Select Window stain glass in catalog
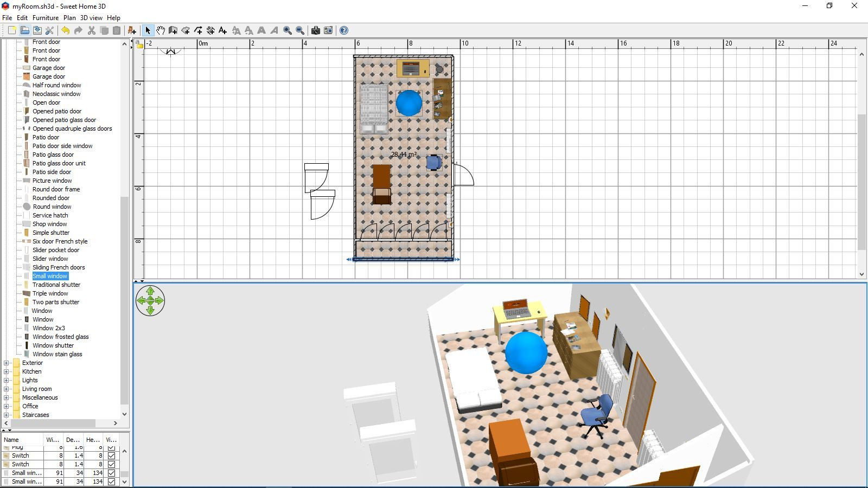The image size is (868, 488). [x=57, y=354]
